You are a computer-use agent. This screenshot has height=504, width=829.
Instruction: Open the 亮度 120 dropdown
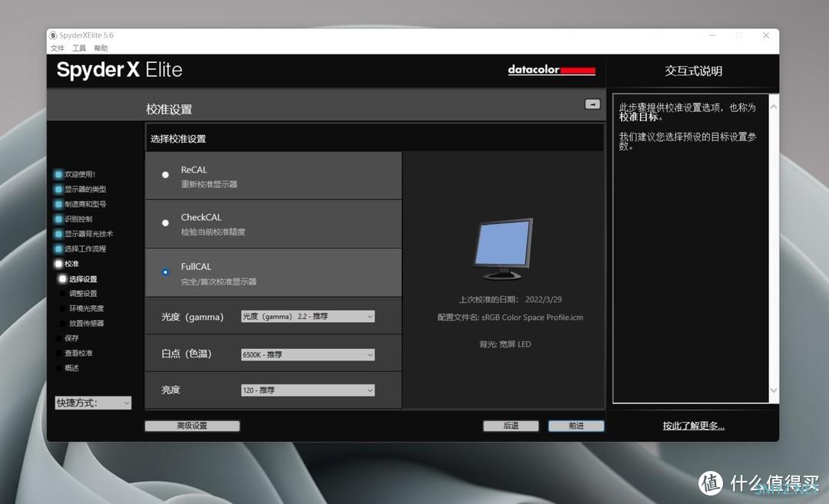click(308, 390)
